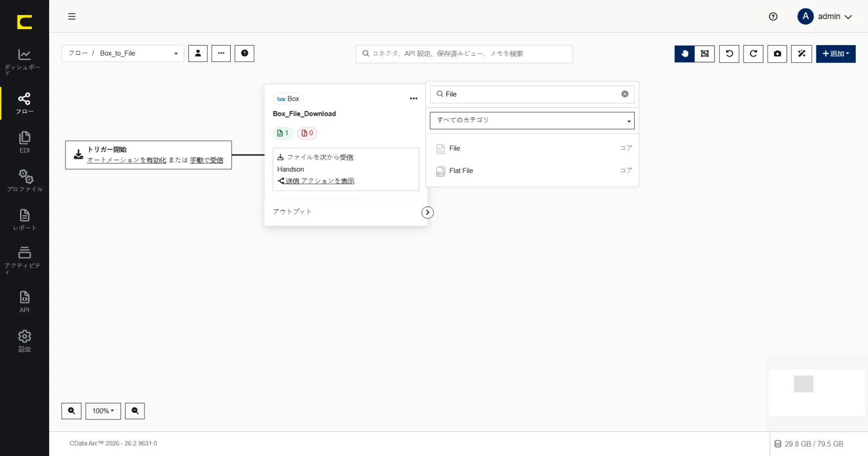The width and height of the screenshot is (868, 456).
Task: Click the red error count badge
Action: pyautogui.click(x=307, y=133)
